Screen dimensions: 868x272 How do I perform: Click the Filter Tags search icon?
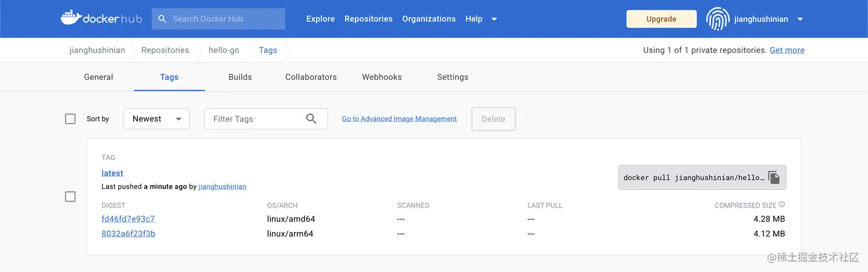[x=311, y=119]
